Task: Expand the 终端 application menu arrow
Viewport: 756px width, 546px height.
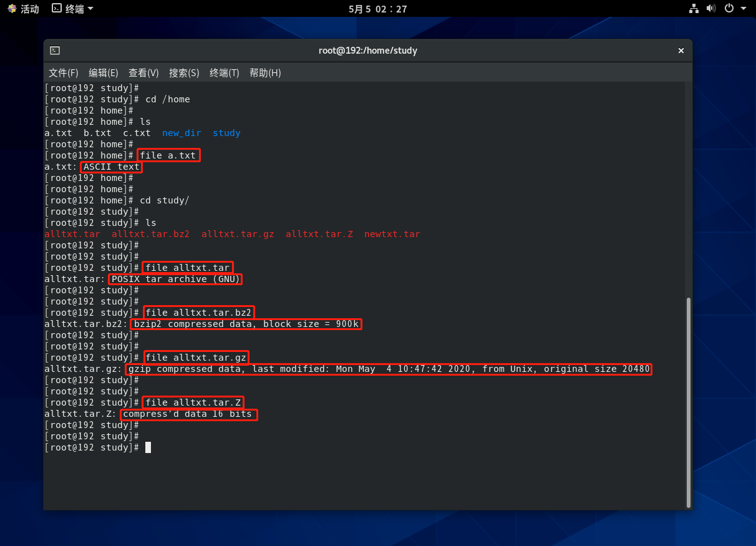Action: click(90, 9)
